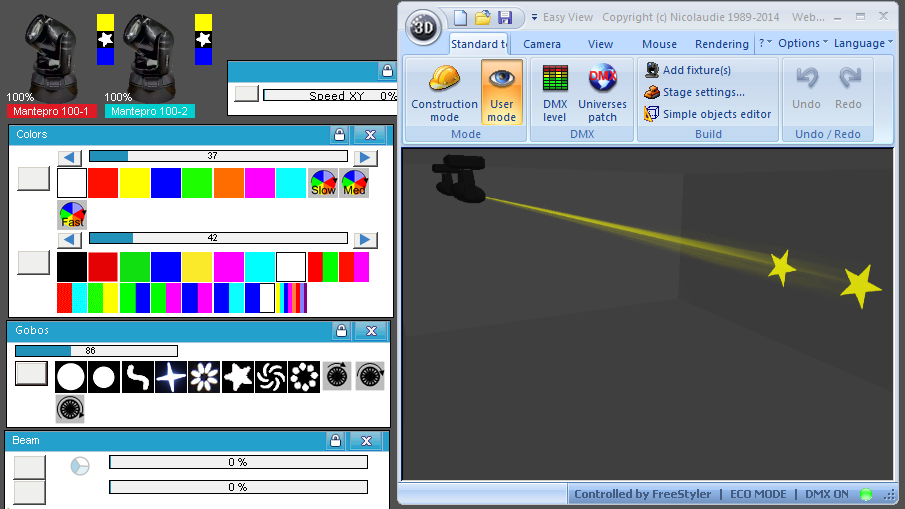
Task: Close the Beam panel
Action: [x=366, y=441]
